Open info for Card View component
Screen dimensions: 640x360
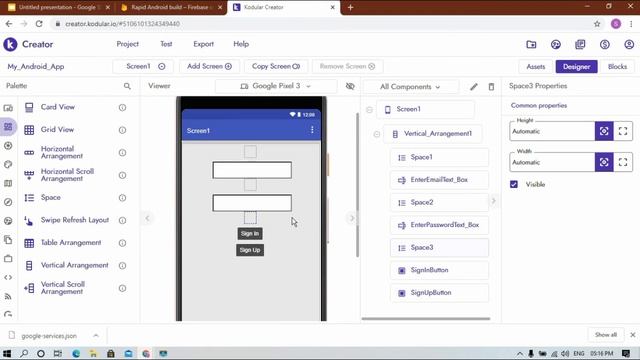click(x=122, y=107)
